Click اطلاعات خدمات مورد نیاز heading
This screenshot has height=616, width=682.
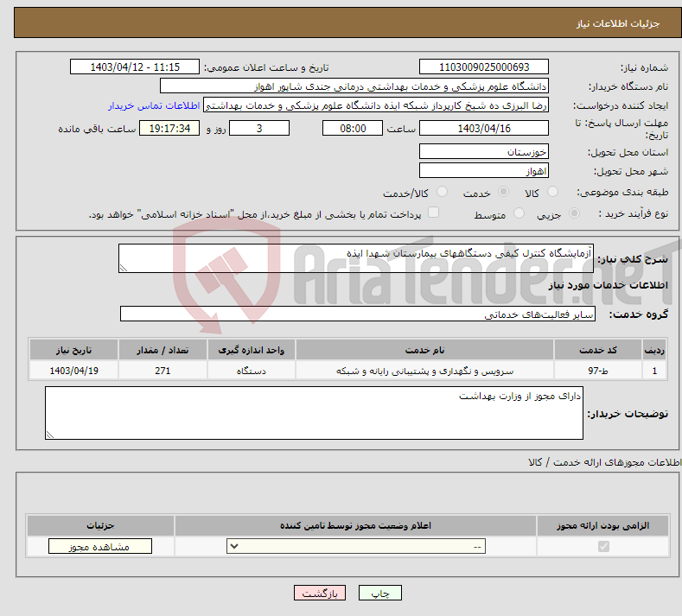coord(608,285)
